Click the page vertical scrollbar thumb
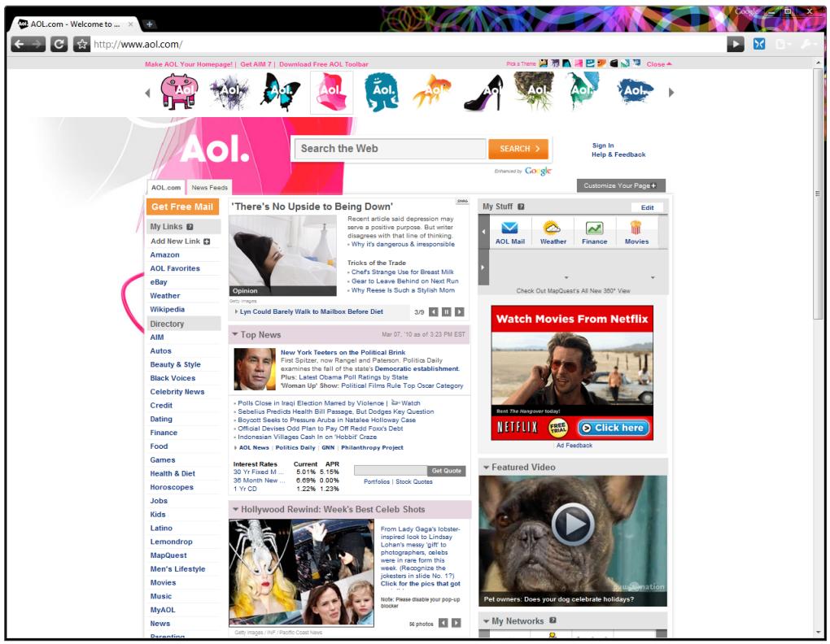The image size is (830, 644). coord(819,194)
